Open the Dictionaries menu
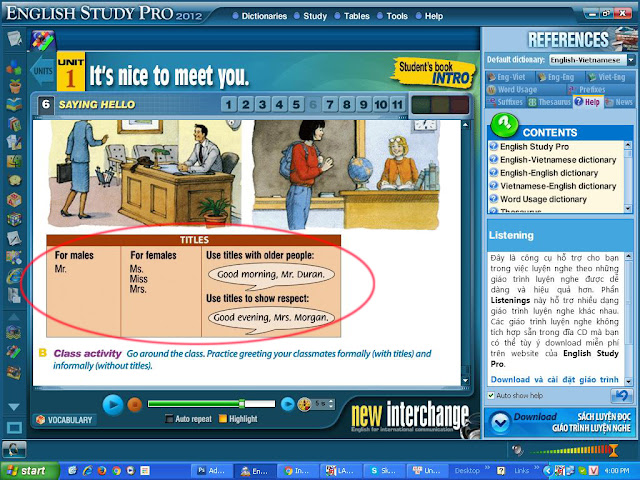640x480 pixels. (x=264, y=16)
